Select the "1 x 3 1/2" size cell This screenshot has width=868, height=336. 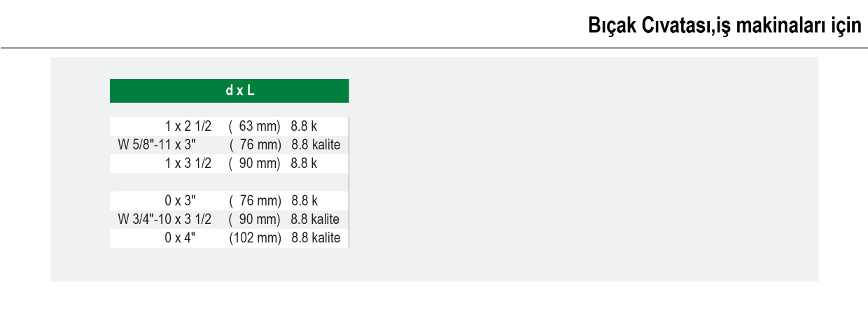(188, 164)
